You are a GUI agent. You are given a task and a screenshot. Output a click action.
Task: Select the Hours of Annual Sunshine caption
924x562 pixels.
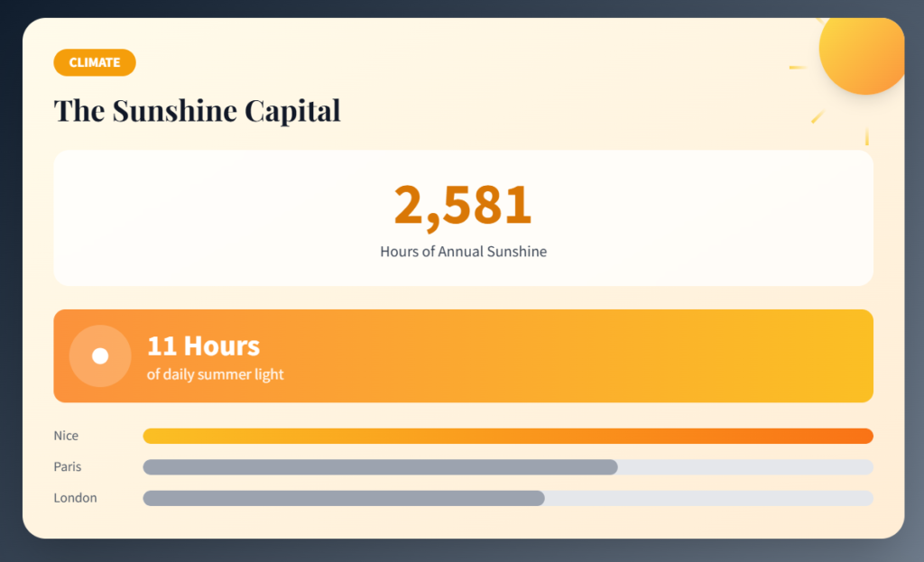point(463,252)
